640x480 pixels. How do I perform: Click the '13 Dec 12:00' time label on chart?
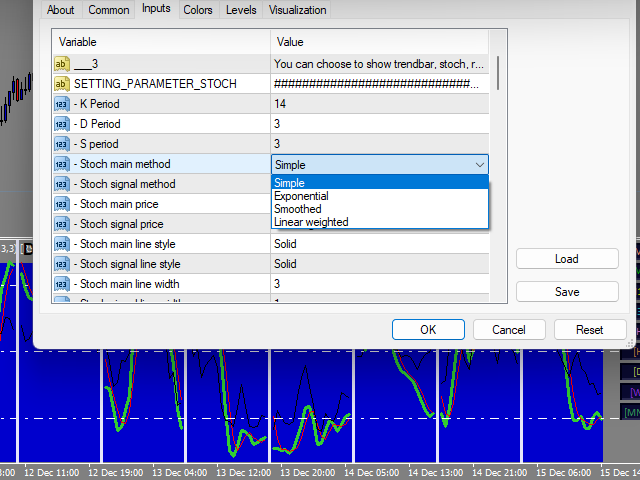click(243, 473)
